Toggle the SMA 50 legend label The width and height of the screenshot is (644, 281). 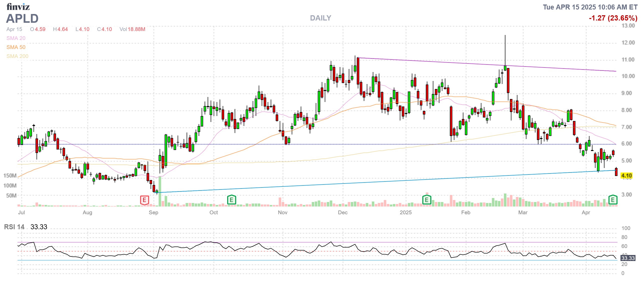pos(16,47)
